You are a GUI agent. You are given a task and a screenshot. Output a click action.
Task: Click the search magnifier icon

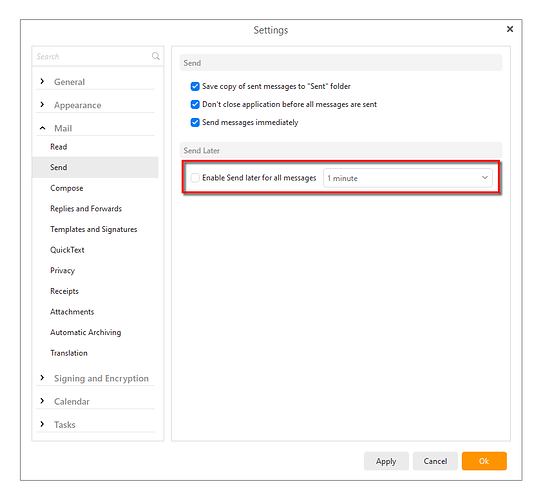point(156,56)
